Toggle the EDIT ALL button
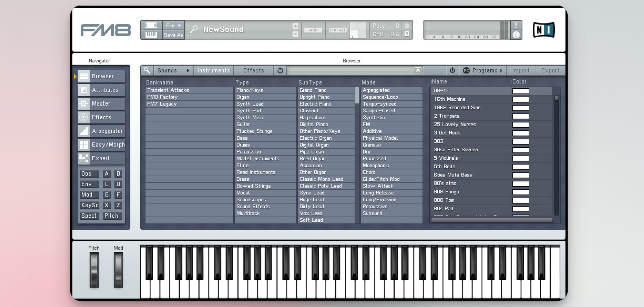Image resolution: width=644 pixels, height=307 pixels. 338,30
